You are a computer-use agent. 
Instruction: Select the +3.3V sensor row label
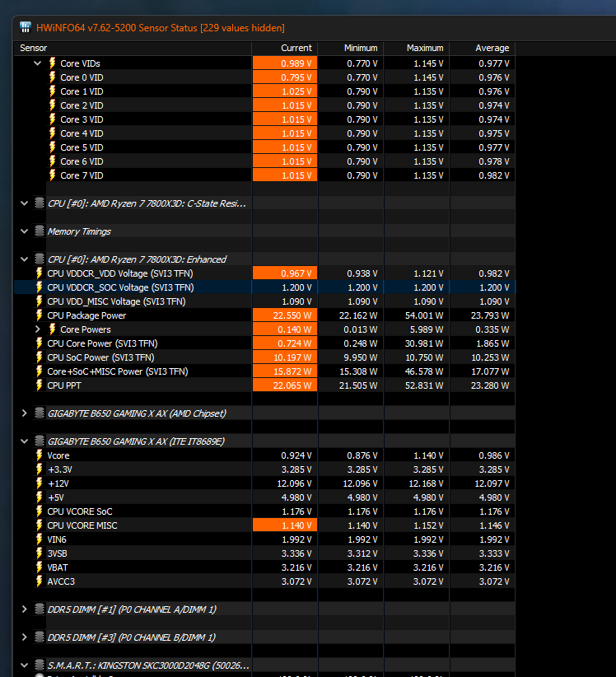point(60,469)
